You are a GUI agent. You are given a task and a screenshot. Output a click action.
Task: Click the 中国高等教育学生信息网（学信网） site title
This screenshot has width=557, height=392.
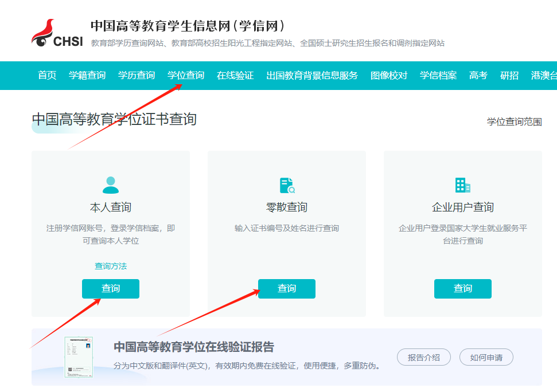(x=188, y=26)
